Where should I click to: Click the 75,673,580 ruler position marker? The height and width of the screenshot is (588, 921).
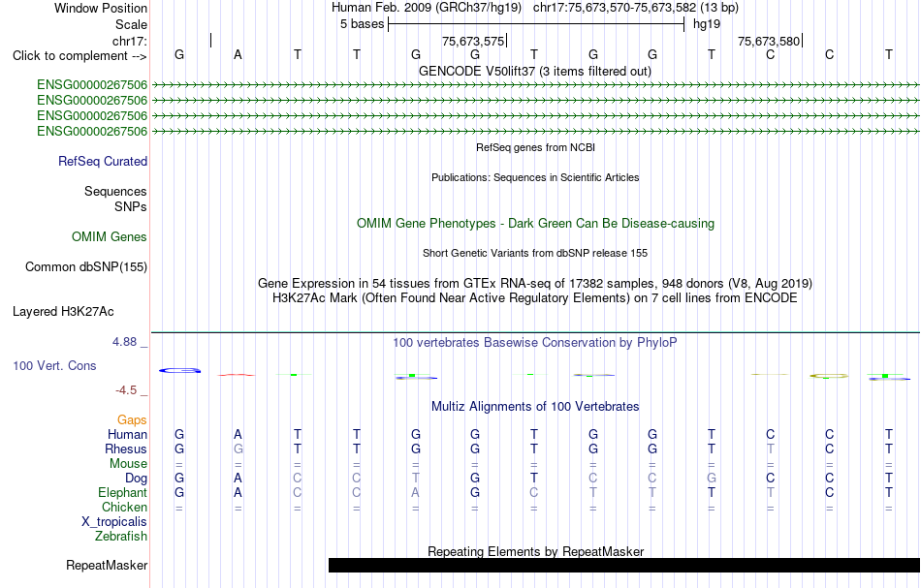tap(769, 42)
